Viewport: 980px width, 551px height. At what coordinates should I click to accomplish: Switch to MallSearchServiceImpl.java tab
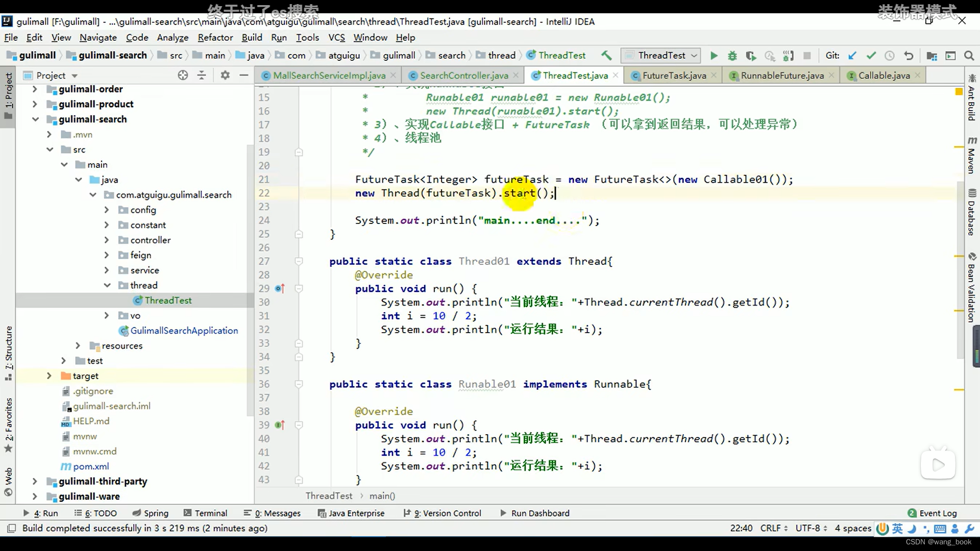coord(329,76)
